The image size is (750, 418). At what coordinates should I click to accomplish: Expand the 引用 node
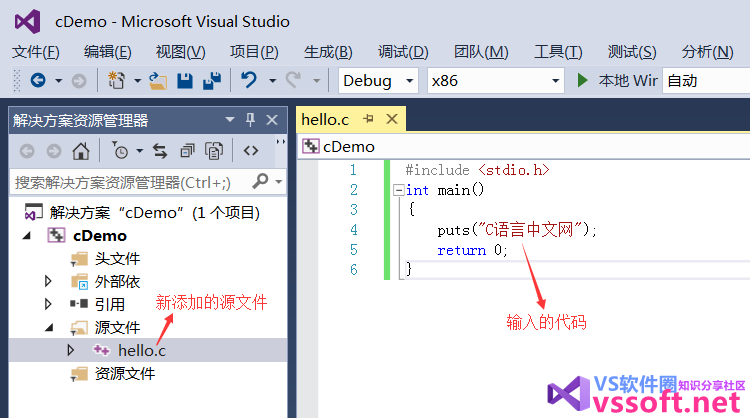48,304
